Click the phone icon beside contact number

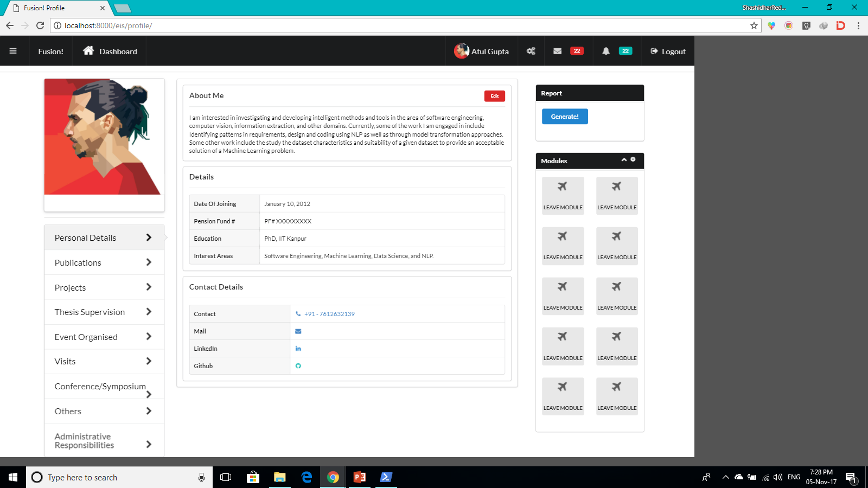coord(298,313)
